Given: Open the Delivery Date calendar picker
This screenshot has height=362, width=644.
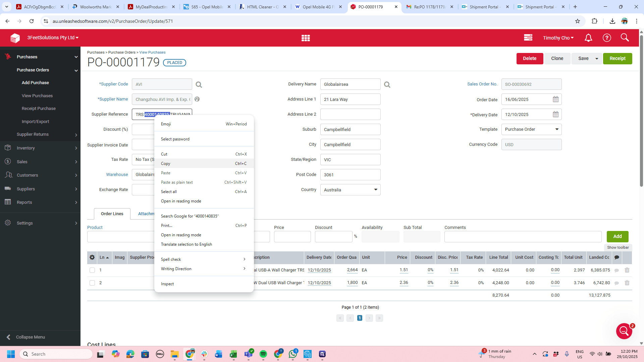Looking at the screenshot, I should (555, 114).
